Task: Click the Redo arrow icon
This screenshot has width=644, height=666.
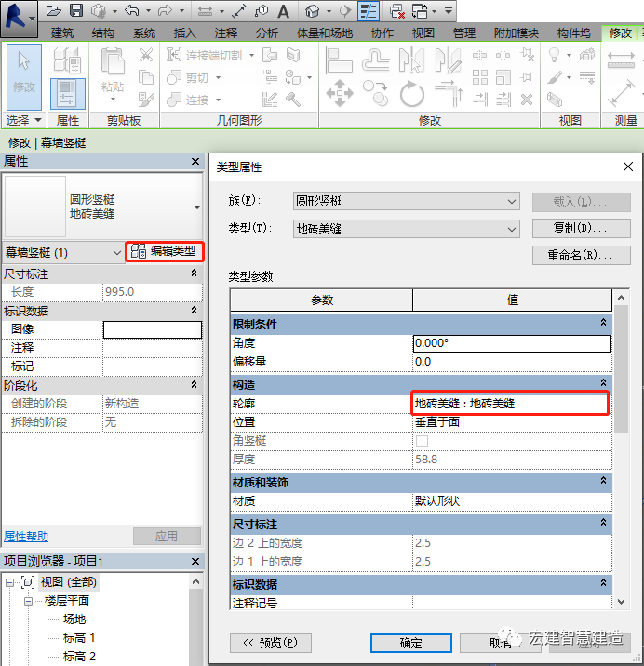Action: [165, 11]
